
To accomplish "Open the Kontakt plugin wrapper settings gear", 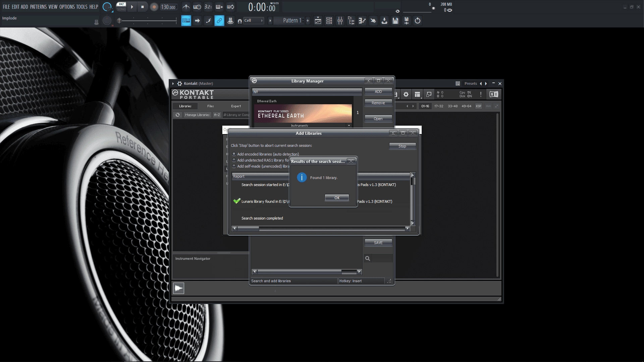I will pos(180,83).
